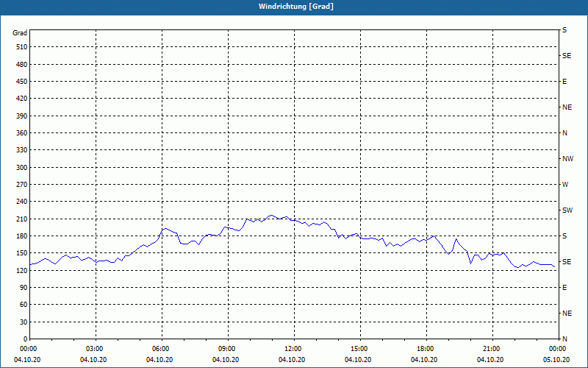Select the y-axis value '240'

[22, 201]
